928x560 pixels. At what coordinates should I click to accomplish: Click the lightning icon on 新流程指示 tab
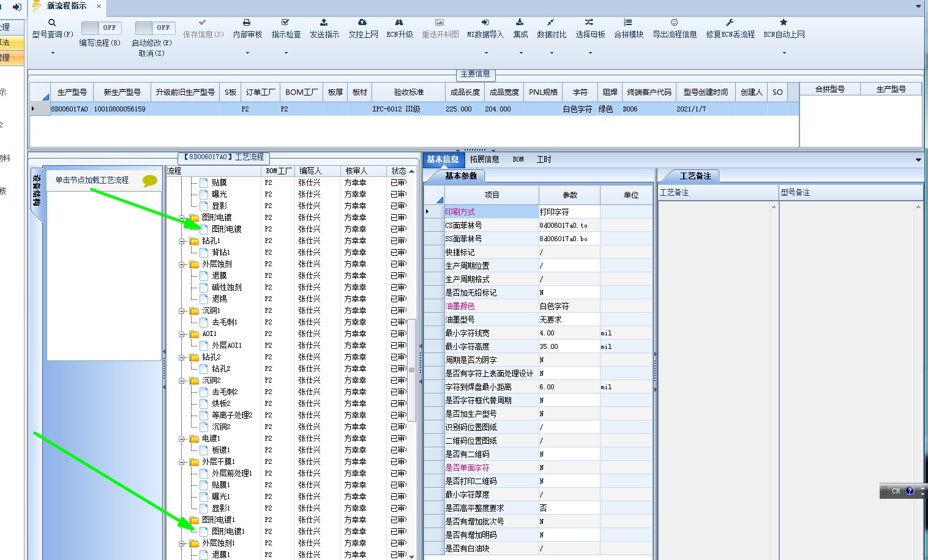point(37,6)
